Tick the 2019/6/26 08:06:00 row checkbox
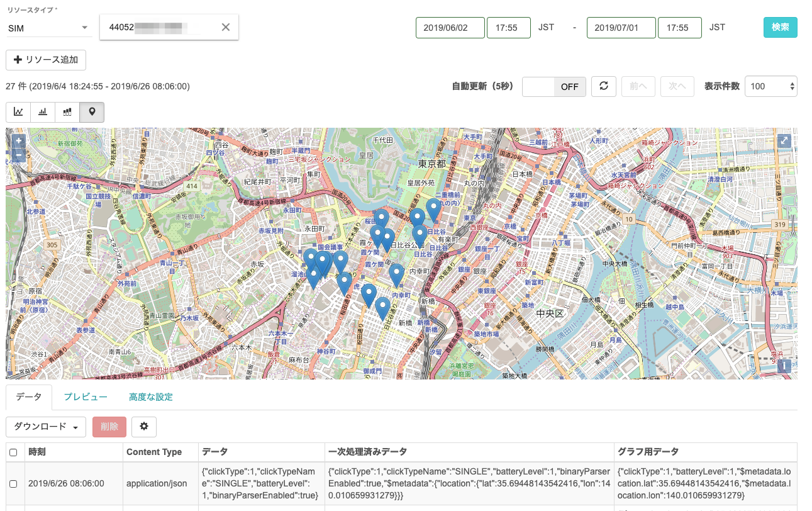Image resolution: width=812 pixels, height=511 pixels. (x=13, y=483)
